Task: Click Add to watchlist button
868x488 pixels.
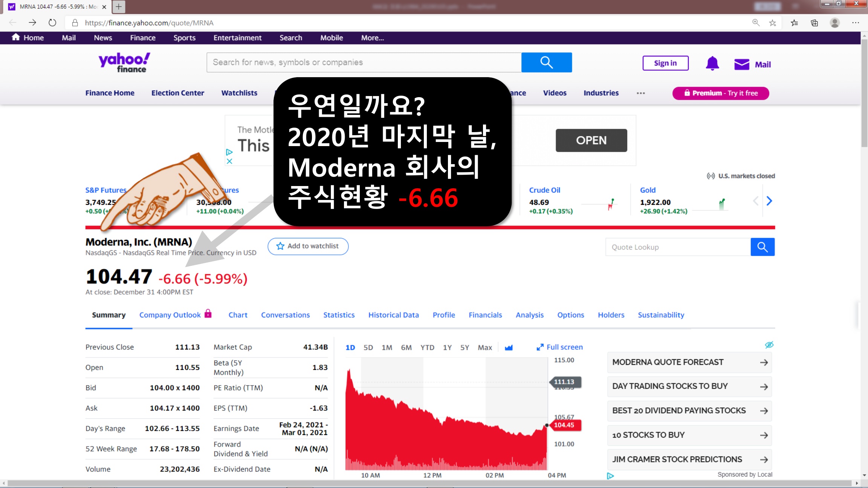Action: click(x=308, y=246)
